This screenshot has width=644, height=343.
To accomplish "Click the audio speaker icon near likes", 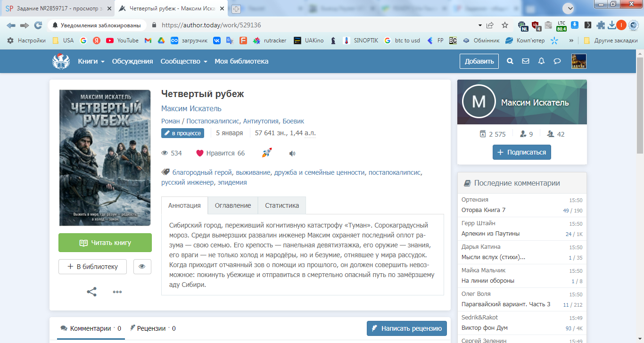I will [292, 153].
